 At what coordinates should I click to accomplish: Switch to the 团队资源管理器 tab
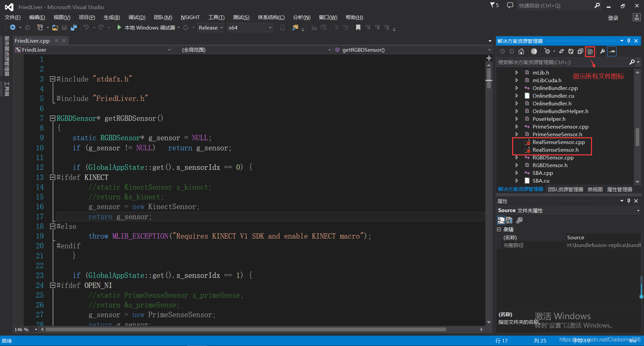point(566,189)
